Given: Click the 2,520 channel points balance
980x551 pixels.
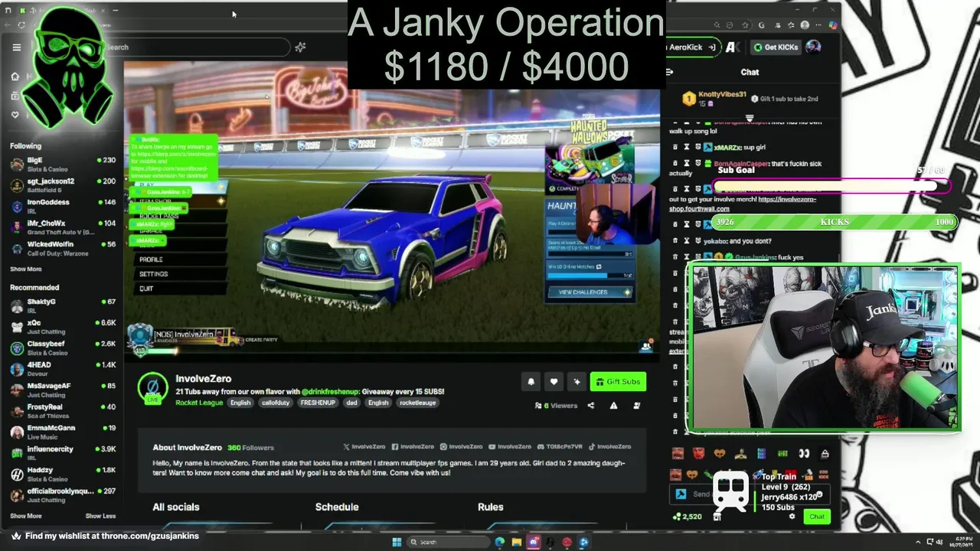Looking at the screenshot, I should (687, 517).
